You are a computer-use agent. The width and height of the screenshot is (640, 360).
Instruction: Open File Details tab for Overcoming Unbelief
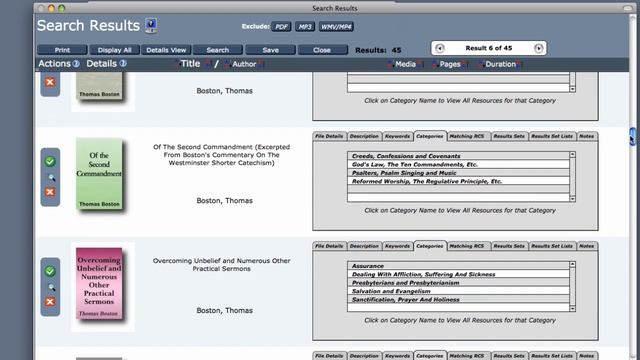[329, 246]
